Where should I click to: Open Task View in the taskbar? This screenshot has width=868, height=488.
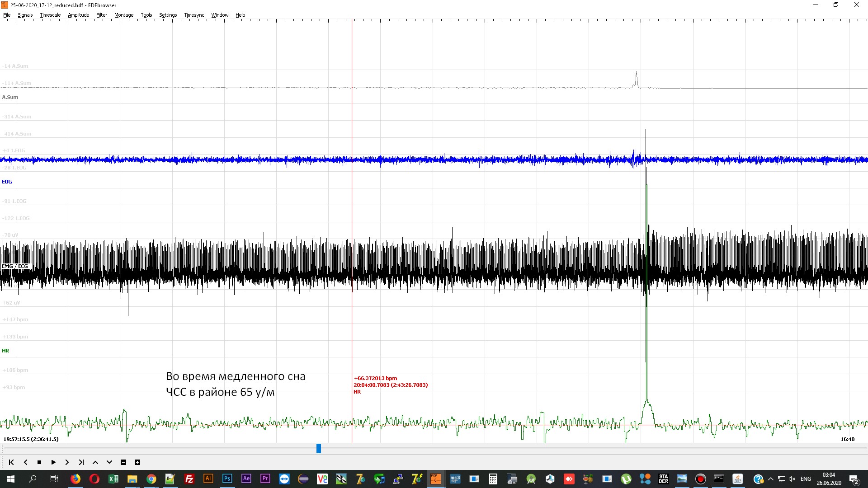coord(54,479)
